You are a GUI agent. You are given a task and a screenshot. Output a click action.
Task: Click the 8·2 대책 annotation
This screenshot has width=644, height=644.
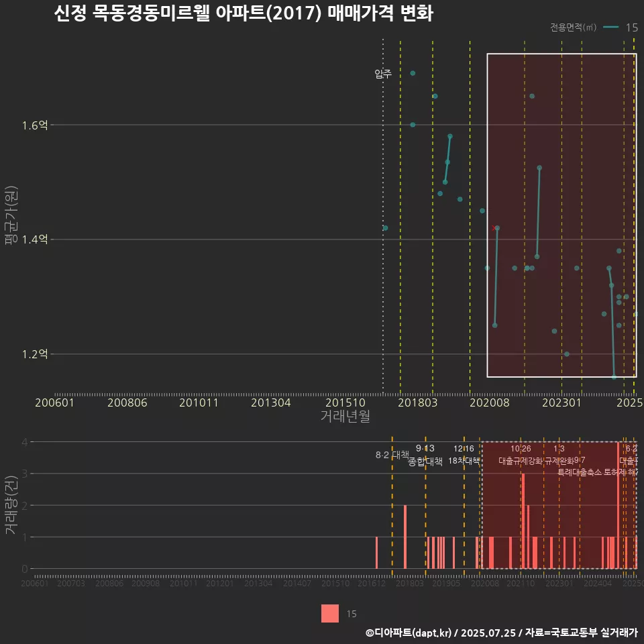click(392, 455)
